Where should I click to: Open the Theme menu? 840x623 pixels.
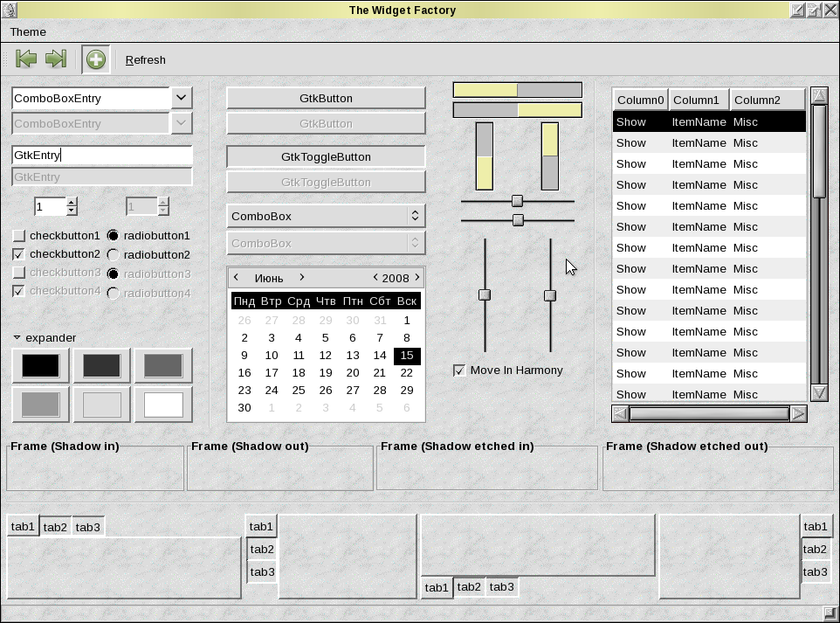click(28, 31)
